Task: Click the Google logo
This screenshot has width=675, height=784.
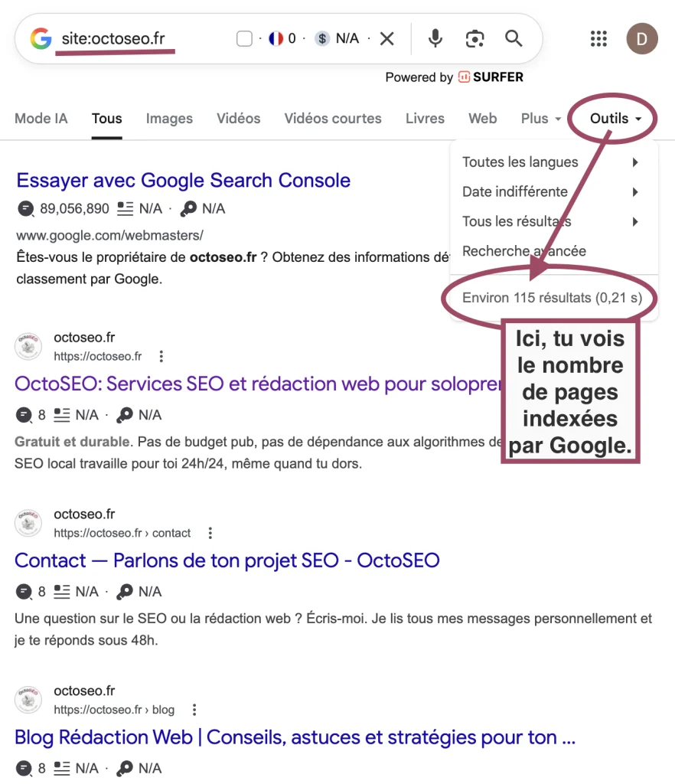Action: tap(40, 38)
